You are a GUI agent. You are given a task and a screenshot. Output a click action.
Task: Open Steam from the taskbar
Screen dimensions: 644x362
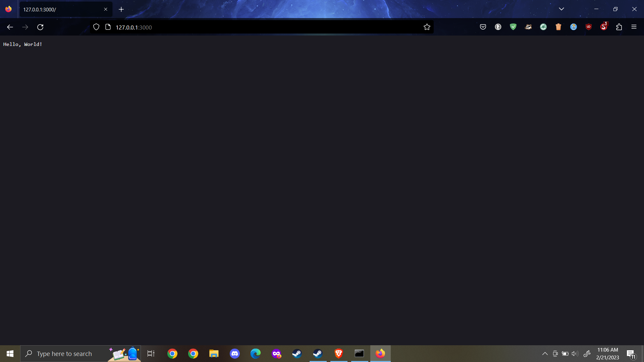297,353
